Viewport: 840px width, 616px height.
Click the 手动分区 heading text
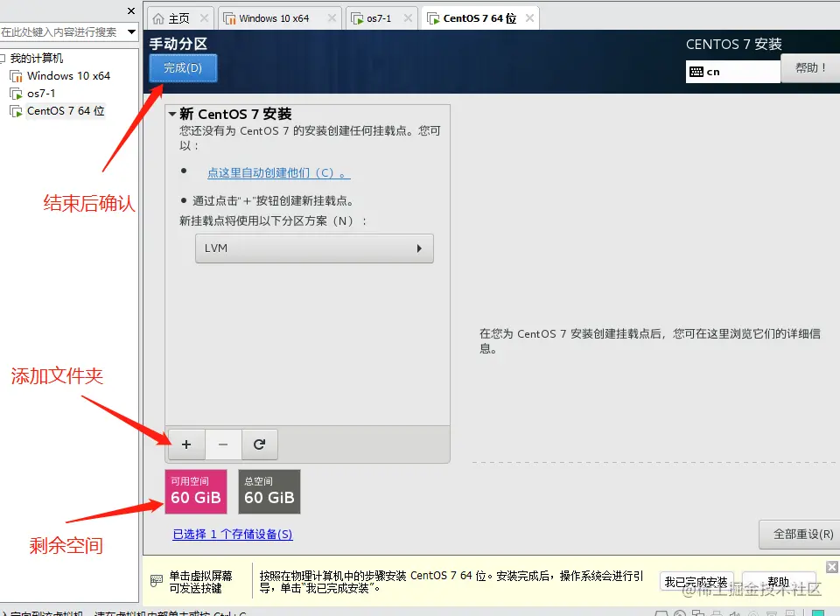tap(178, 44)
